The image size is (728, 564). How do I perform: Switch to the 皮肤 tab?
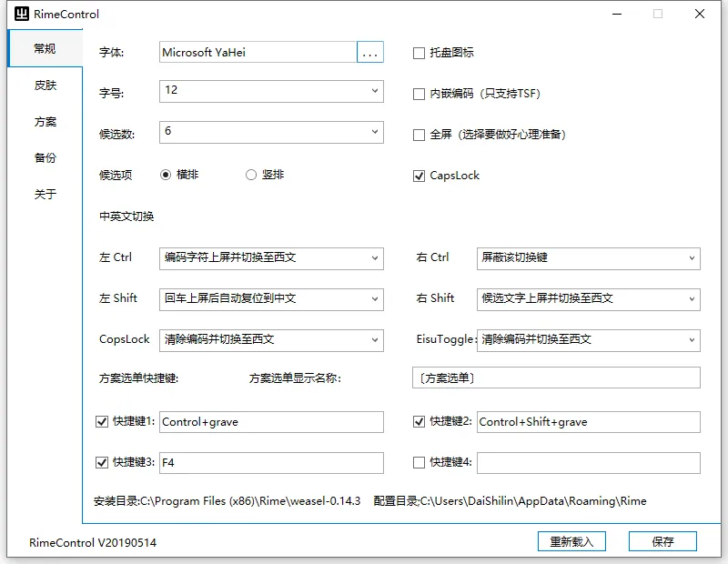[45, 86]
